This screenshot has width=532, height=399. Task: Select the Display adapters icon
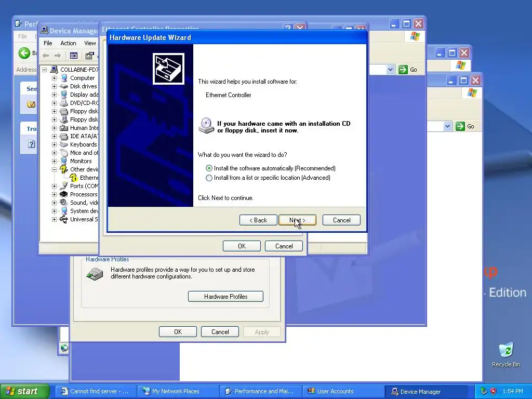pos(64,95)
